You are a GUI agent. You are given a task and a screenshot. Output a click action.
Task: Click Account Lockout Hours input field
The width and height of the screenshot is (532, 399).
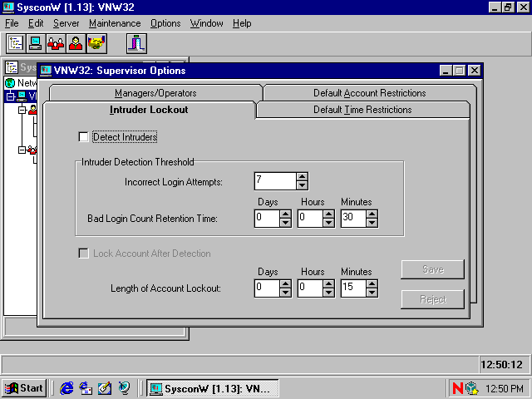click(x=310, y=288)
